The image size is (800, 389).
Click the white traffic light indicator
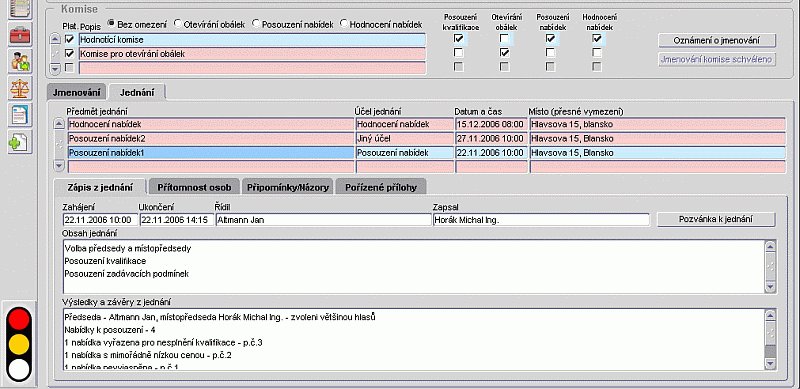(20, 370)
